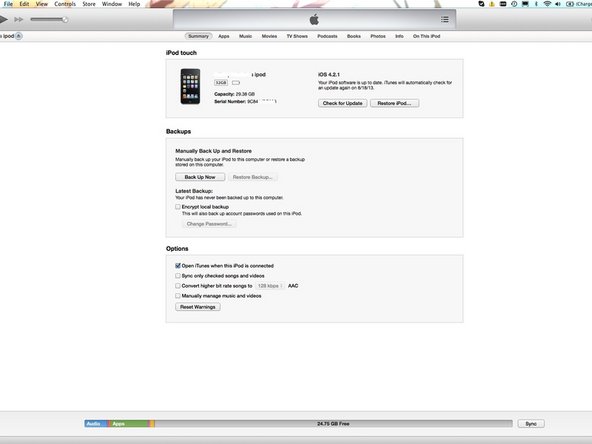This screenshot has height=444, width=592.
Task: Enable Manually manage music and videos
Action: [x=177, y=296]
